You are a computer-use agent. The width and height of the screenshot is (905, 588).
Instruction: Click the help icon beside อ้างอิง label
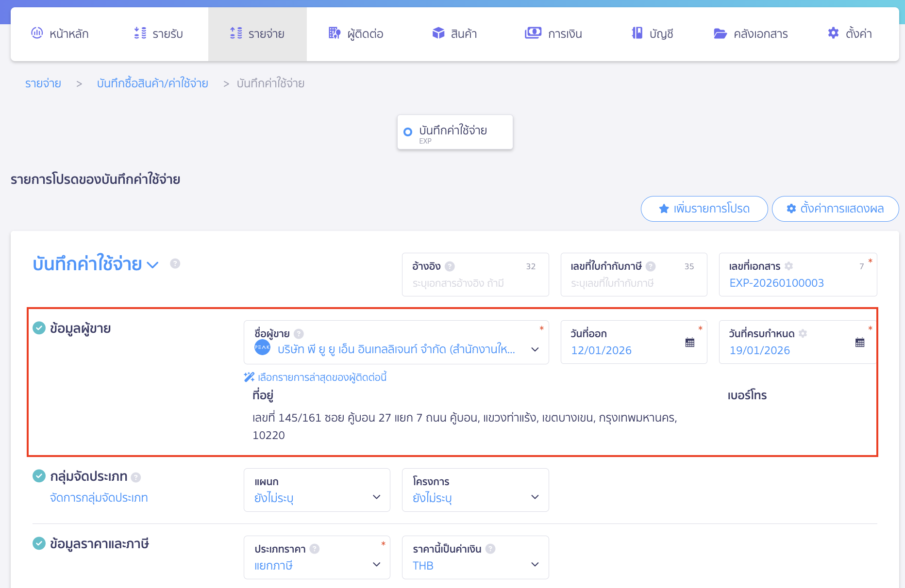[x=450, y=266]
